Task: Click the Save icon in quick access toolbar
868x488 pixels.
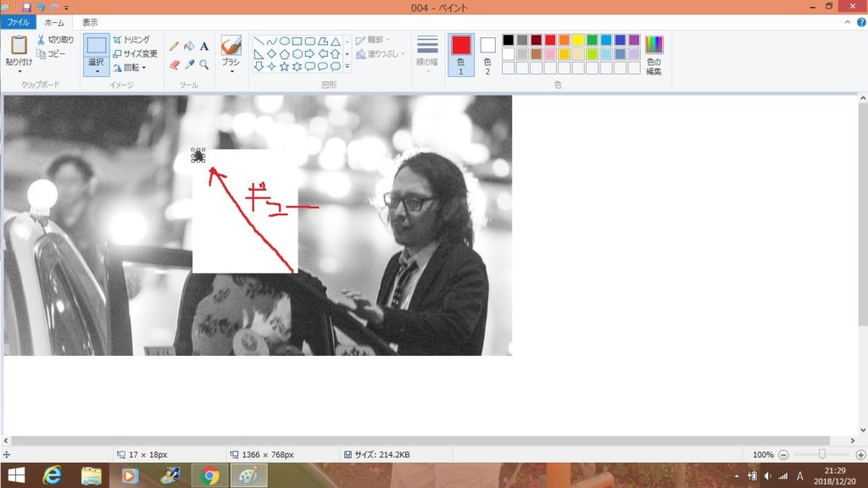Action: [x=26, y=8]
